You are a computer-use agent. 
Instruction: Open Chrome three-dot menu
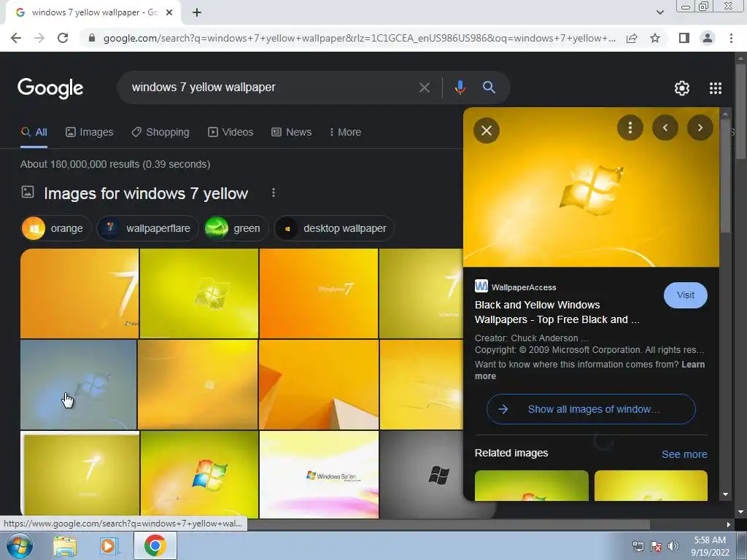tap(731, 38)
